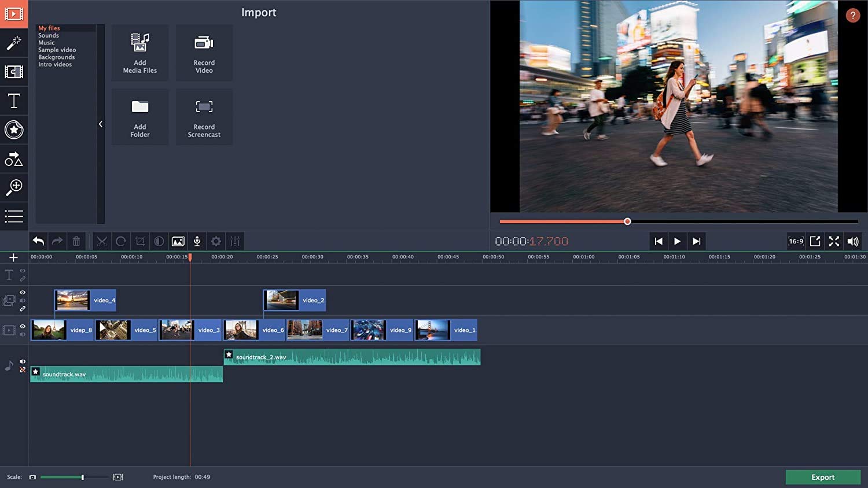Add a new track with the plus icon

coord(14,257)
